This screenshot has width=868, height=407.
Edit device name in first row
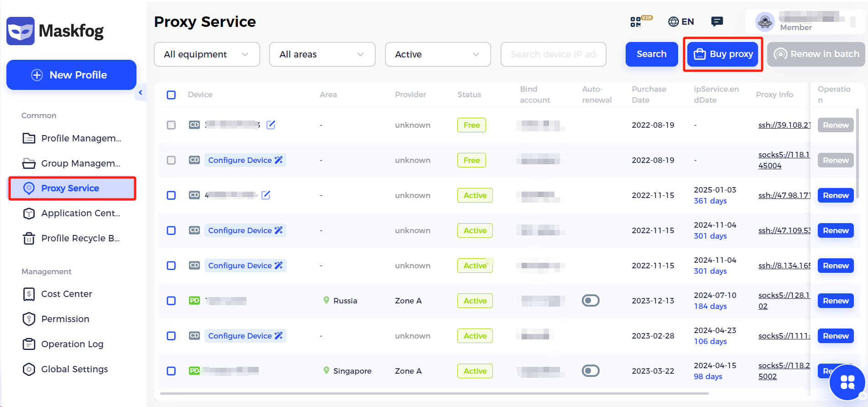click(x=271, y=125)
